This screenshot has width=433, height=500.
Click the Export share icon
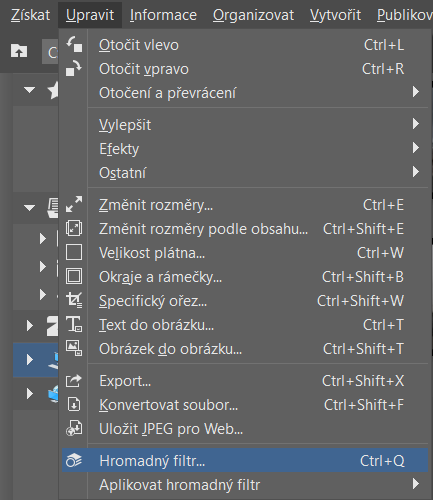[74, 380]
